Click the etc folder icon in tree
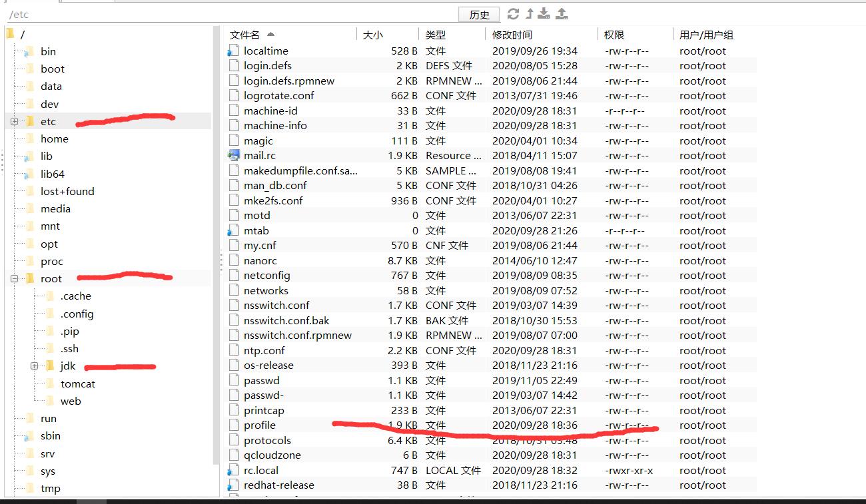 (x=29, y=121)
